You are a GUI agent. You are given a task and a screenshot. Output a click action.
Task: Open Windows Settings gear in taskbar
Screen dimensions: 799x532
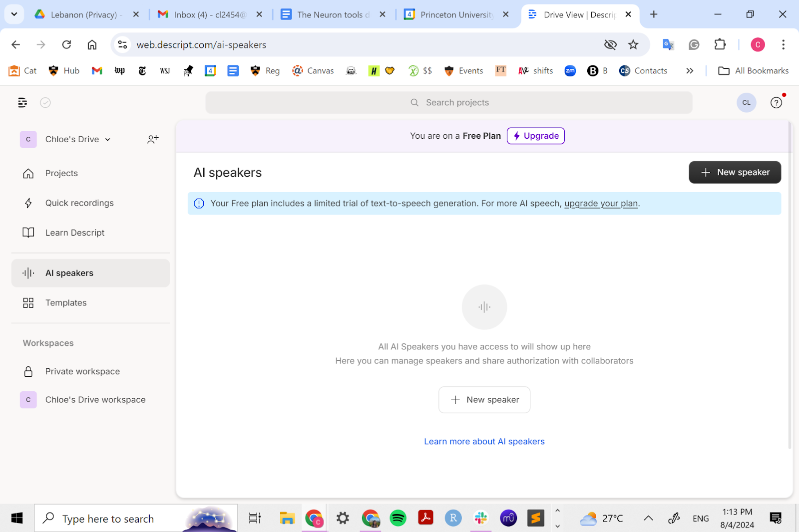343,519
